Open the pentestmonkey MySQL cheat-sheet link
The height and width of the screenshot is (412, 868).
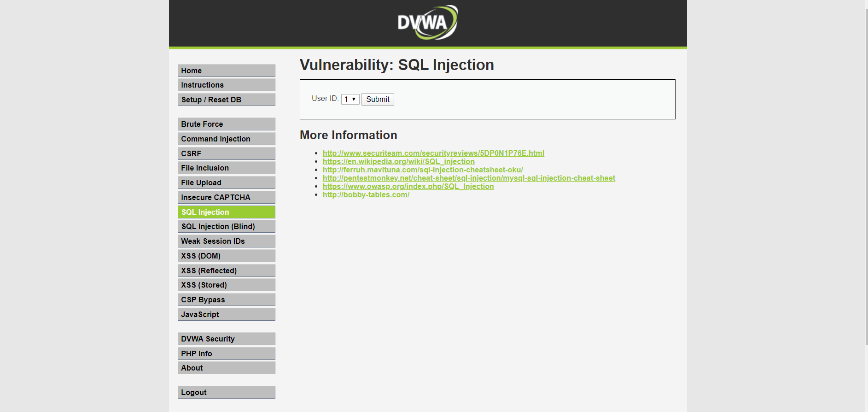[x=469, y=178]
